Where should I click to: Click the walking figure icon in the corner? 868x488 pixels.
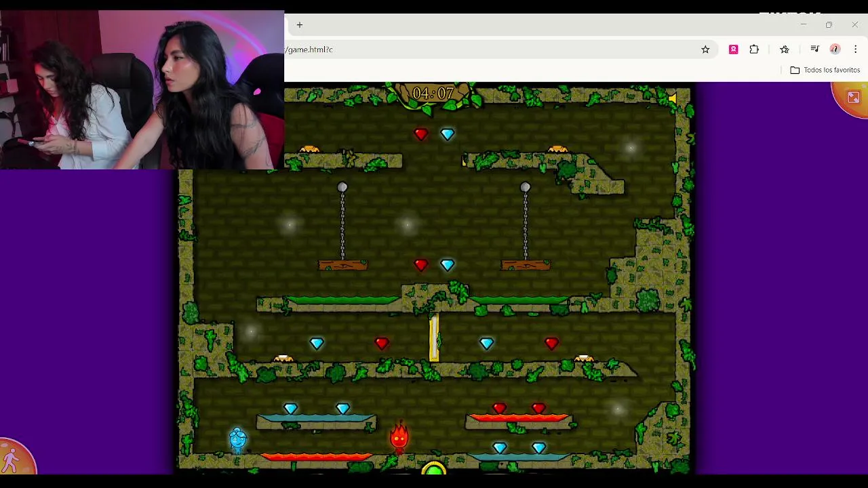[11, 461]
